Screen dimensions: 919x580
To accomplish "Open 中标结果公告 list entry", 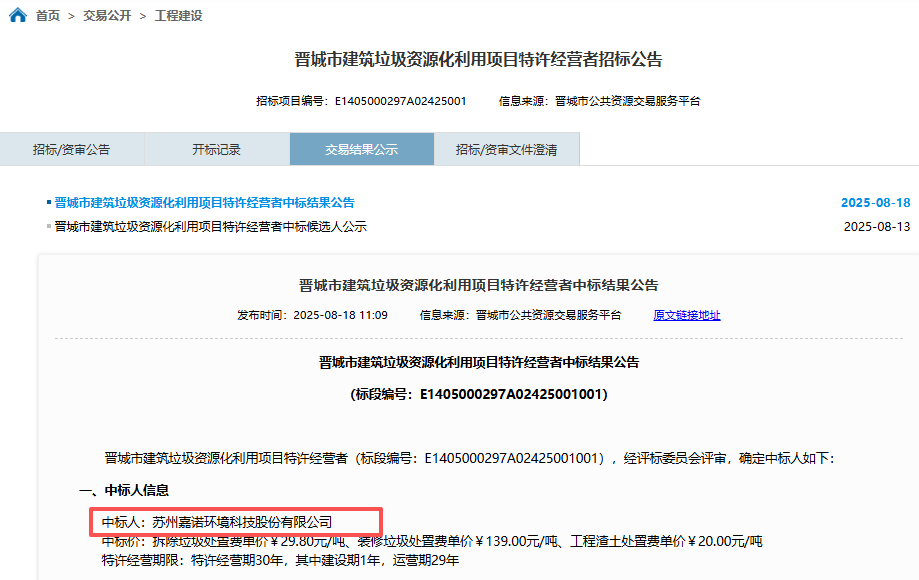I will pyautogui.click(x=204, y=202).
